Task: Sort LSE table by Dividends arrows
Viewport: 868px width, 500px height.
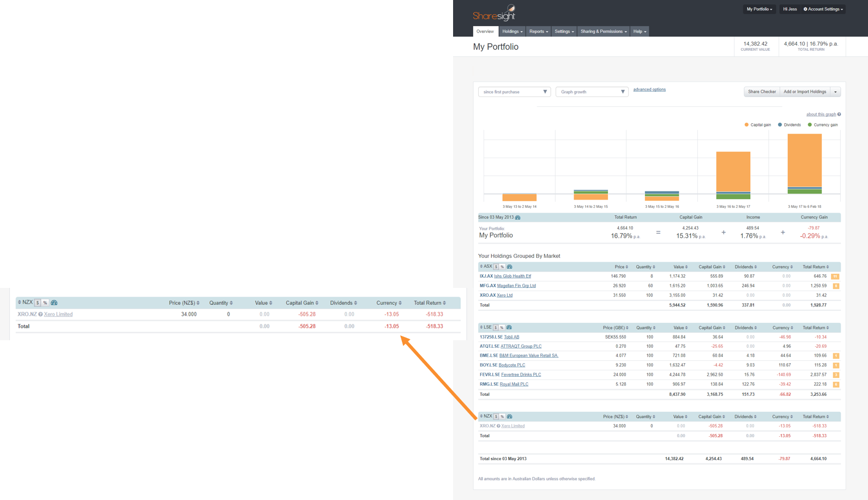Action: [755, 328]
